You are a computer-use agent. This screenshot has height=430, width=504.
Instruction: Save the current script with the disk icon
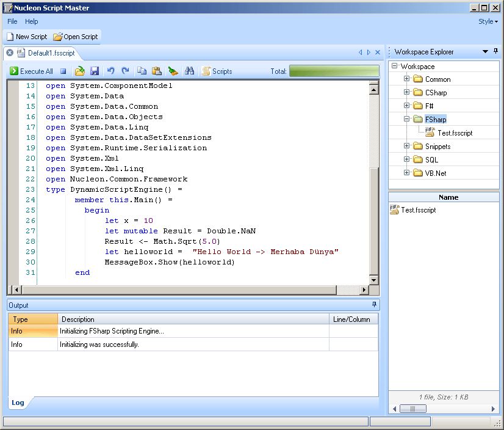(95, 71)
